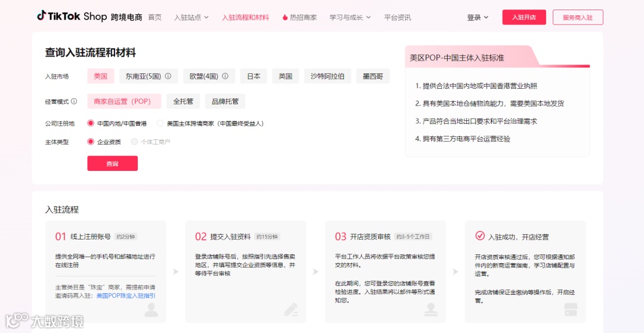This screenshot has width=644, height=333.
Task: Select 全托管 business mode
Action: pyautogui.click(x=183, y=101)
